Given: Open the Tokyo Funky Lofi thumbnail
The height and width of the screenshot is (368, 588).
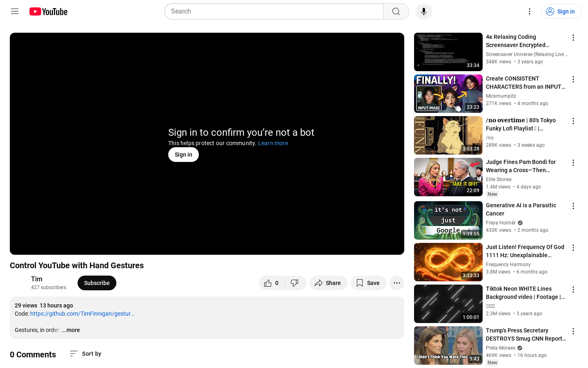Looking at the screenshot, I should tap(448, 135).
